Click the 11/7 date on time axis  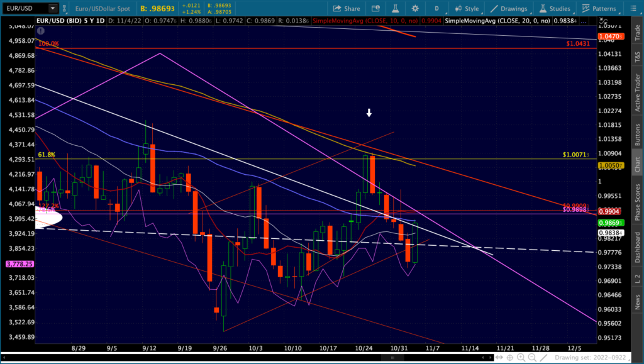pyautogui.click(x=433, y=348)
